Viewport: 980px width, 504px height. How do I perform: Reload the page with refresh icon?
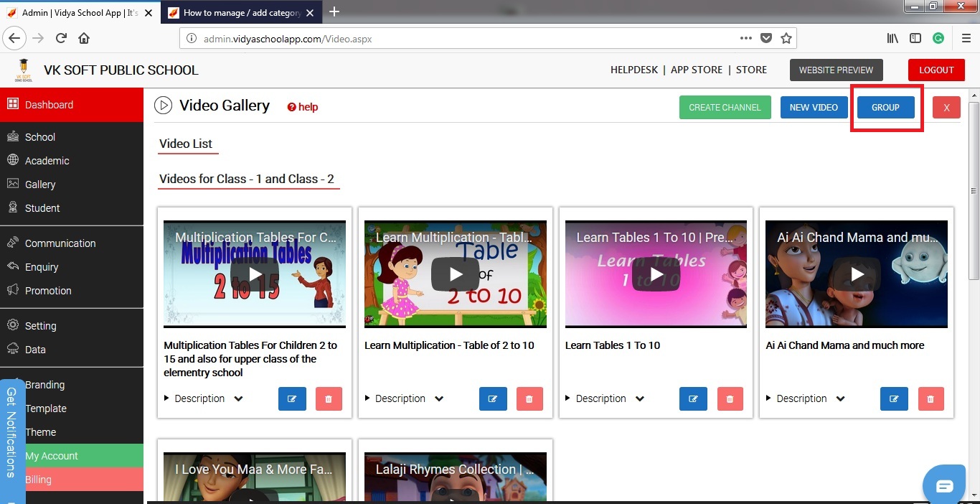62,38
